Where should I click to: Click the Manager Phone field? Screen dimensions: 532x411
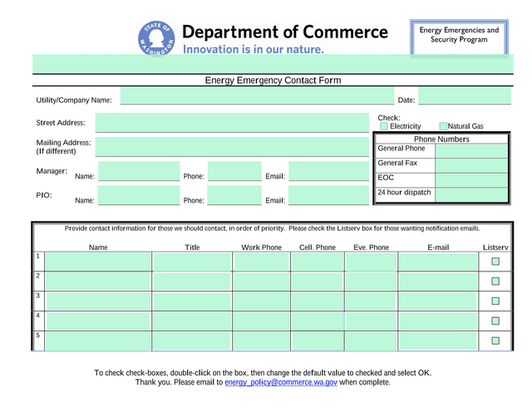click(234, 171)
